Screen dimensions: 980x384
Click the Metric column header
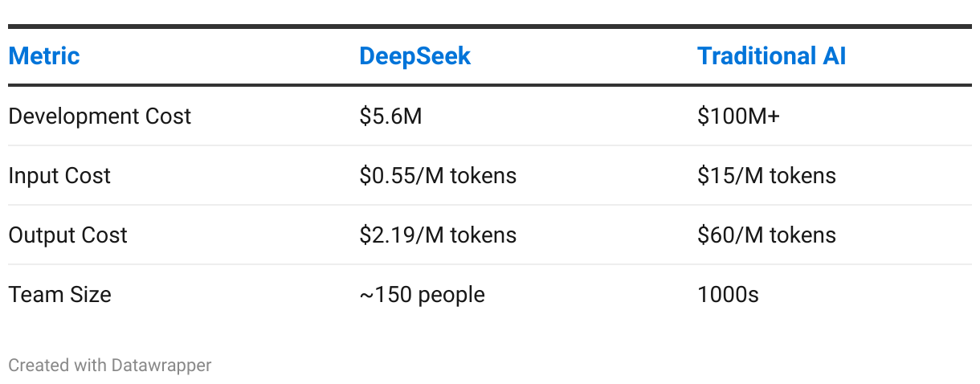point(44,56)
